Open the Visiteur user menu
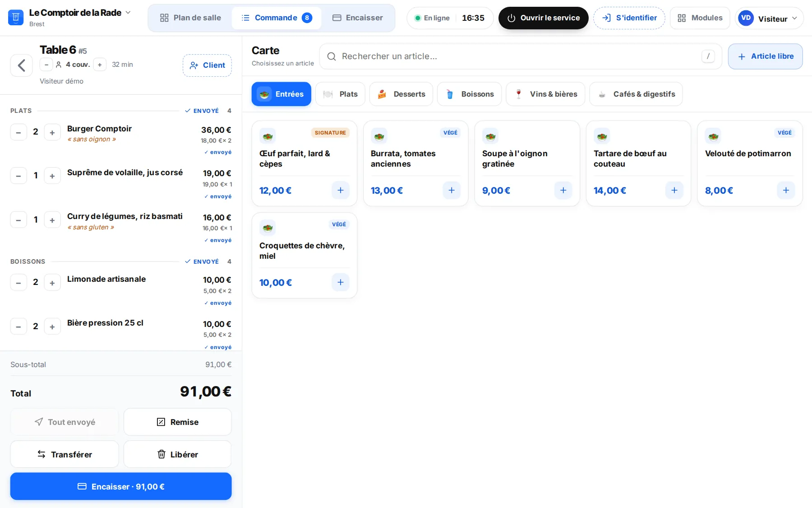 point(770,18)
